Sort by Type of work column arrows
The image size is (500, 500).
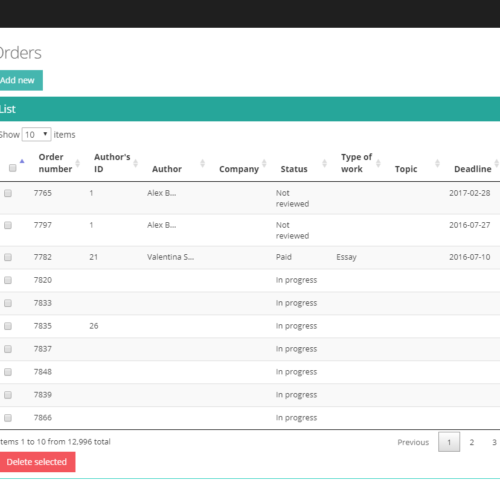click(378, 163)
